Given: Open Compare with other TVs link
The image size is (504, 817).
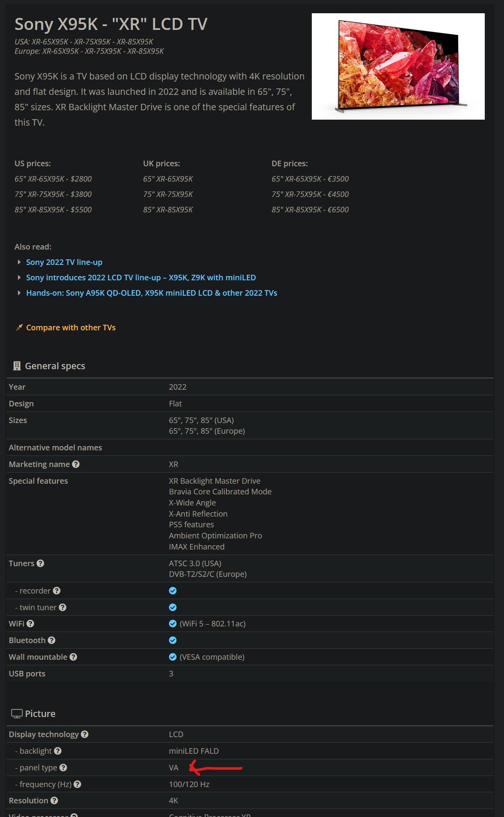Looking at the screenshot, I should pyautogui.click(x=71, y=327).
